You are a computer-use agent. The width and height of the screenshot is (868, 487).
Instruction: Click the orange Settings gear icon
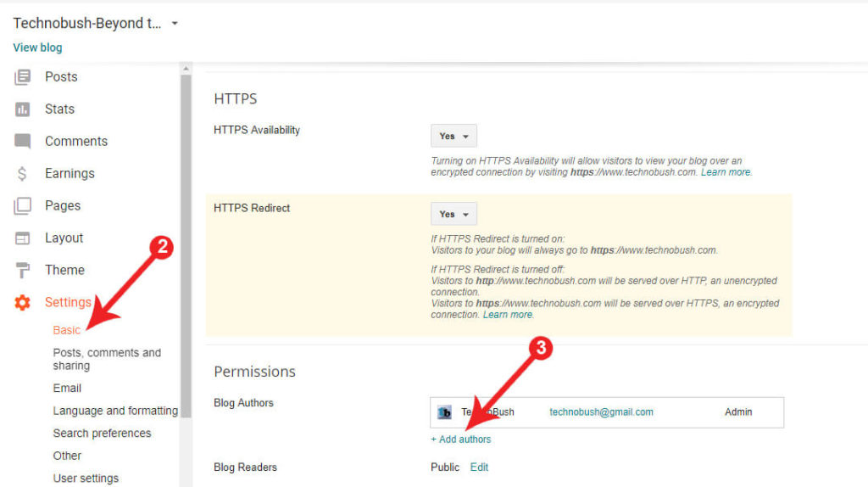[22, 303]
